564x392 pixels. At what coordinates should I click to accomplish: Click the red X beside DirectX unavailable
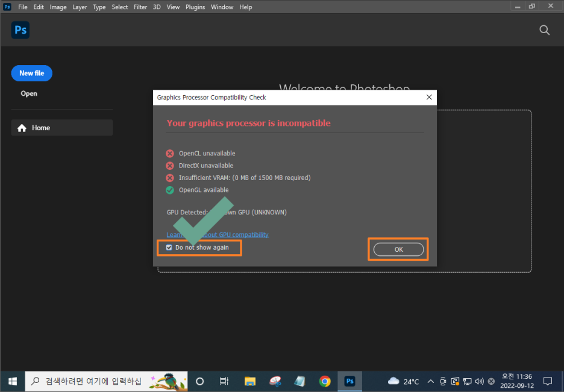pos(170,166)
